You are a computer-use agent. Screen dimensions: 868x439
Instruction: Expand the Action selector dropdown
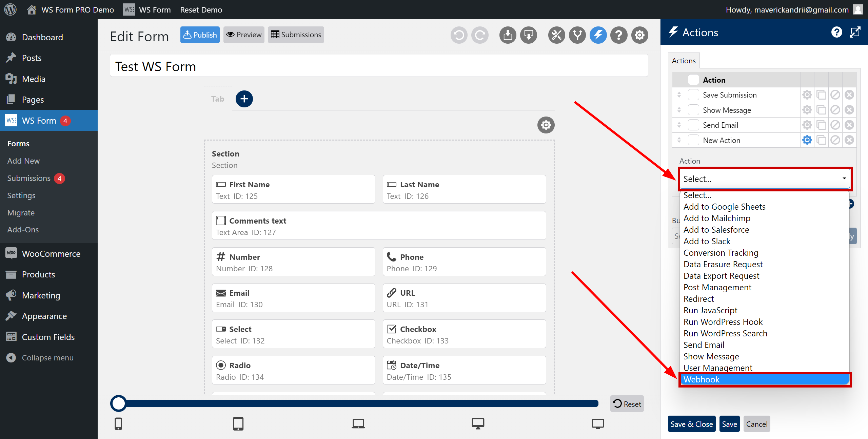[764, 179]
